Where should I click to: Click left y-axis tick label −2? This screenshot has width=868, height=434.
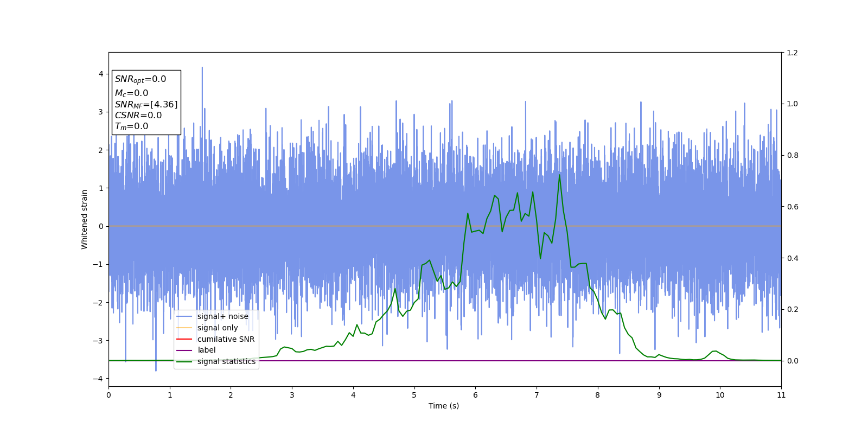(x=99, y=303)
